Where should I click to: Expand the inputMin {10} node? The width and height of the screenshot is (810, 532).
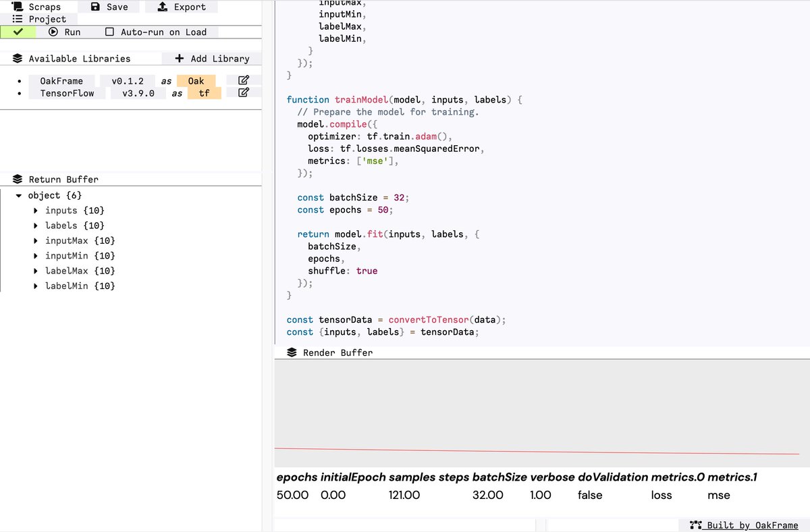tap(36, 256)
